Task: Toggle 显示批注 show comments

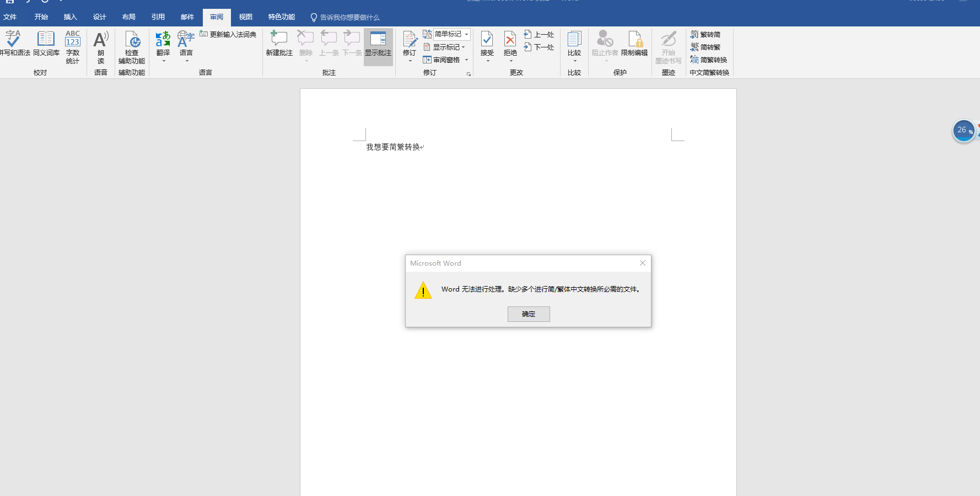Action: [379, 44]
